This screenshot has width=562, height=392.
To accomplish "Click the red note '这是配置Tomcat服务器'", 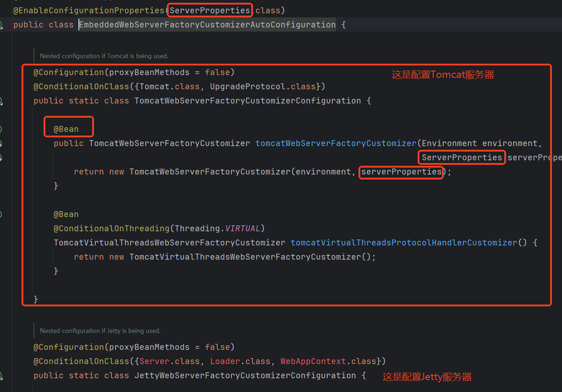I will coord(443,75).
